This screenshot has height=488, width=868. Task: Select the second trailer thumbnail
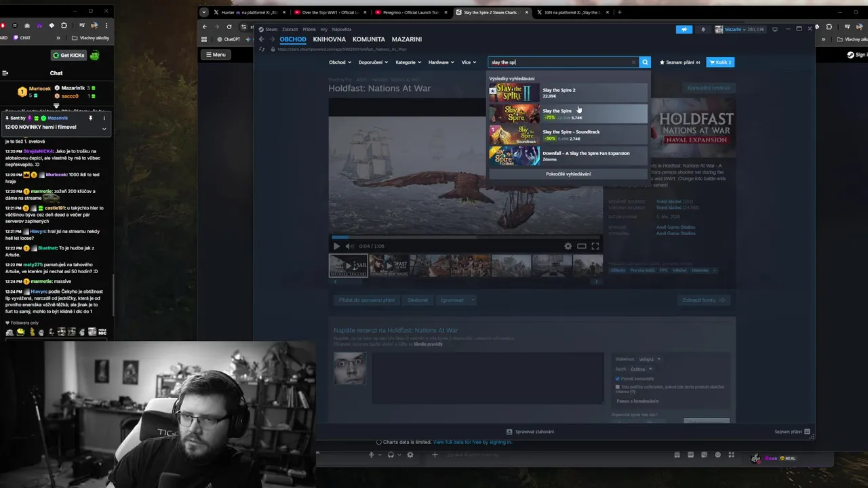pyautogui.click(x=389, y=266)
